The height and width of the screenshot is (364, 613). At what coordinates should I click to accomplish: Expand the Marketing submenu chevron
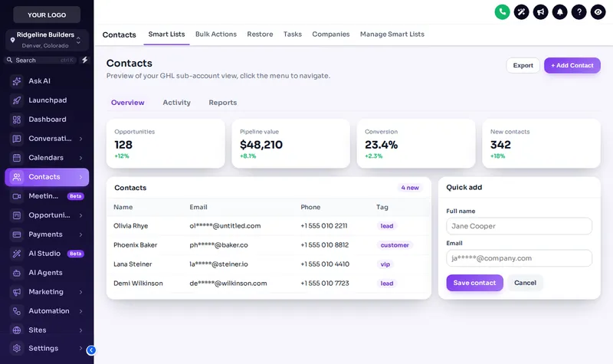[81, 292]
